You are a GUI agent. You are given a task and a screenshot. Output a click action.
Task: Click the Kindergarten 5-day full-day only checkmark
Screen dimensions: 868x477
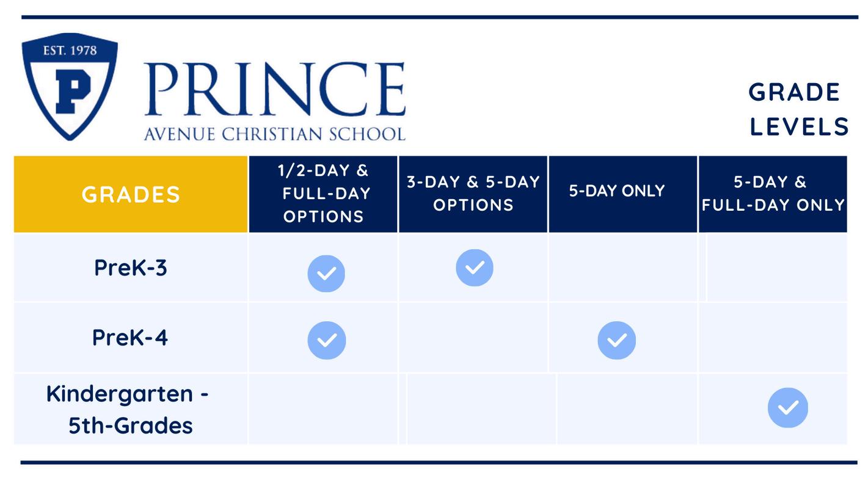788,407
